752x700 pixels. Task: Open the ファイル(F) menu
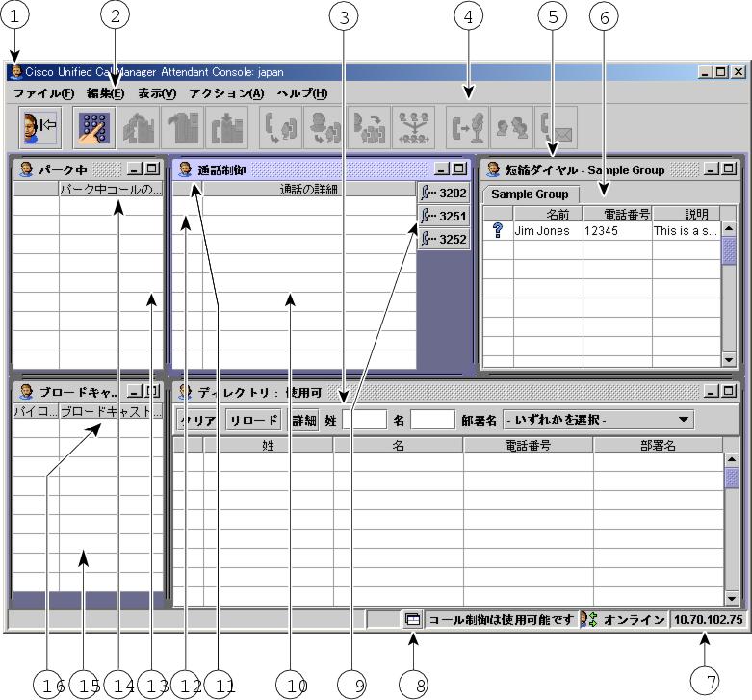(x=43, y=93)
